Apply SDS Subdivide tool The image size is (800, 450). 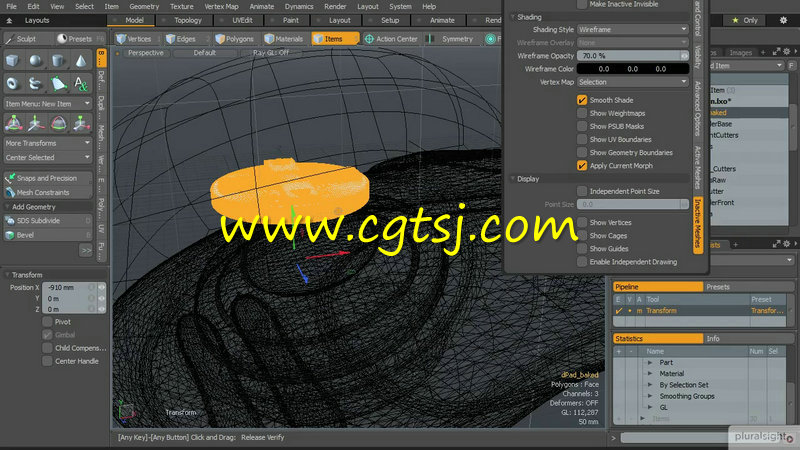(x=47, y=220)
